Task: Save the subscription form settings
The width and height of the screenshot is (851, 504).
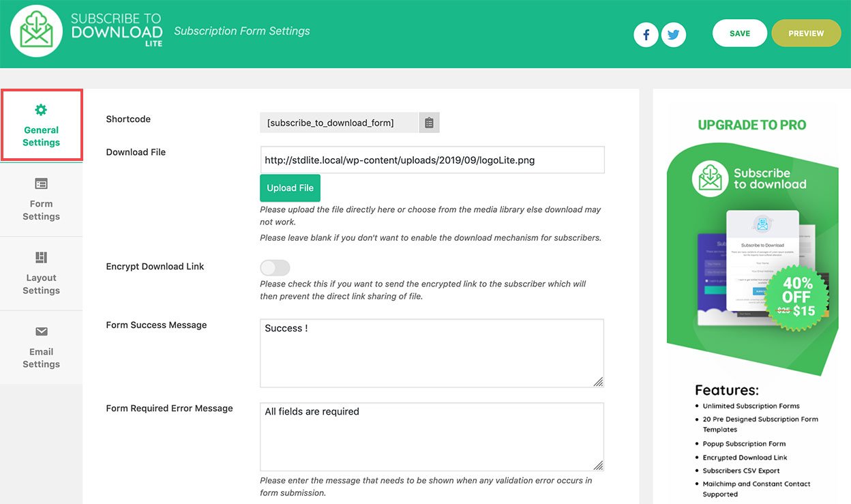Action: 739,32
